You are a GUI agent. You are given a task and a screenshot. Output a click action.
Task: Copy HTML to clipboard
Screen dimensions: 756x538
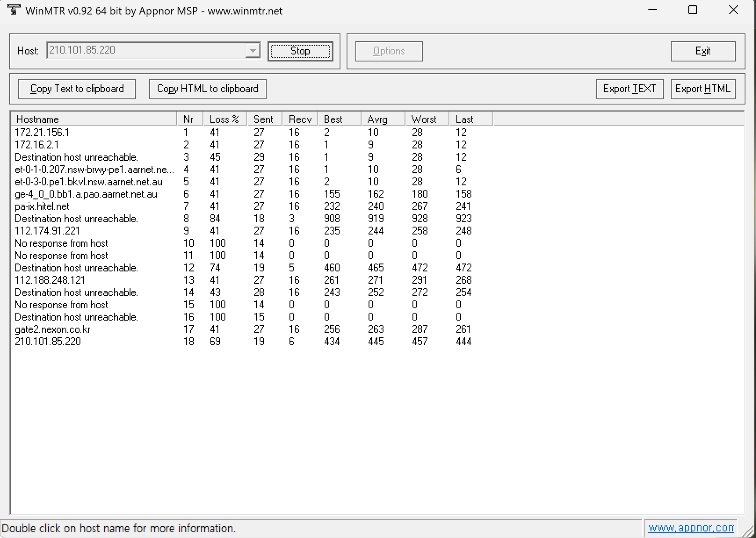[x=207, y=89]
